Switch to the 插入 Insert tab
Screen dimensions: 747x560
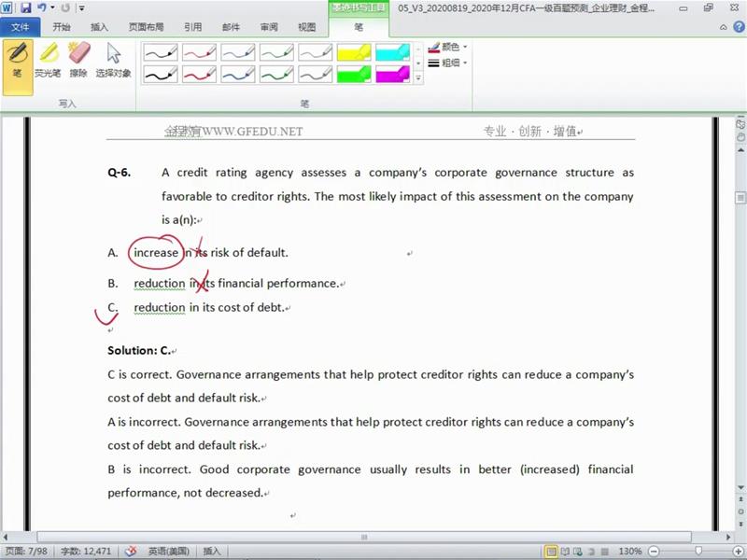99,27
